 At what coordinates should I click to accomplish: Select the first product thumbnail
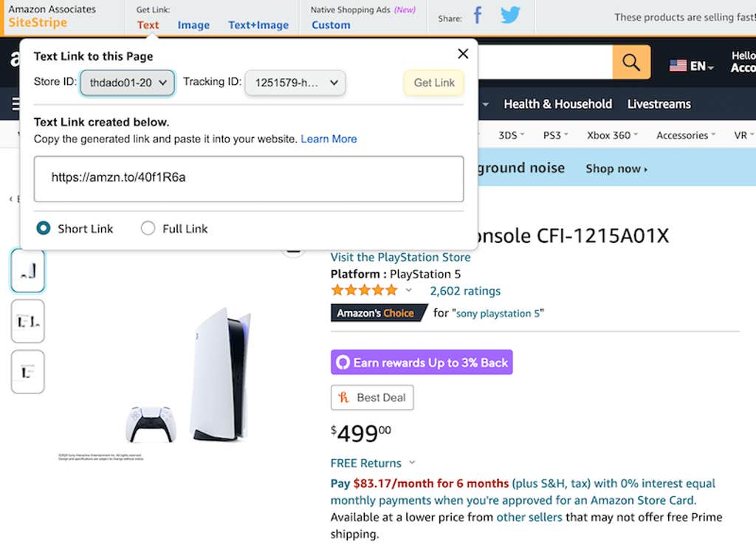(28, 271)
